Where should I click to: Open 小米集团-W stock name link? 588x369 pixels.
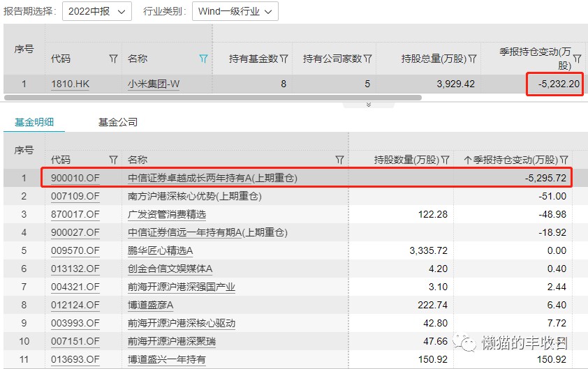[x=154, y=84]
